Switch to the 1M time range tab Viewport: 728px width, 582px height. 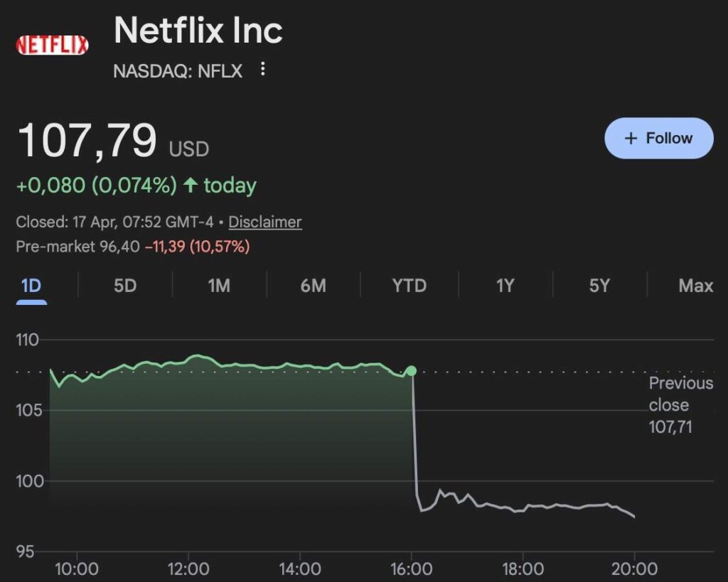[219, 286]
